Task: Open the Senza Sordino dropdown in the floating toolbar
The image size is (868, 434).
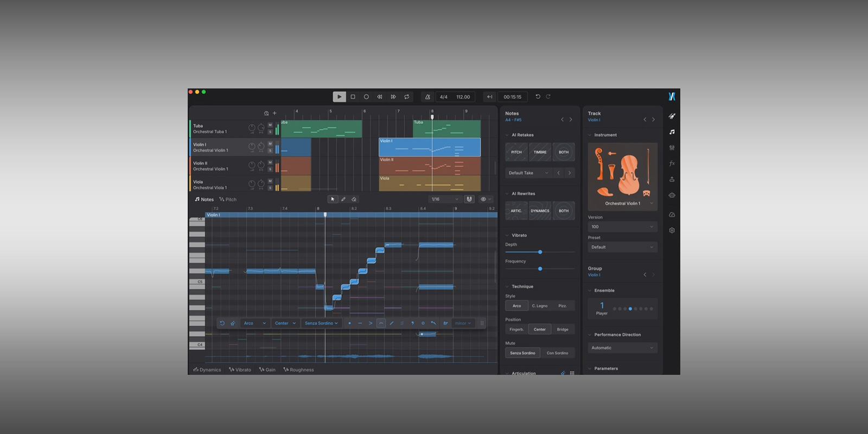Action: click(x=321, y=323)
